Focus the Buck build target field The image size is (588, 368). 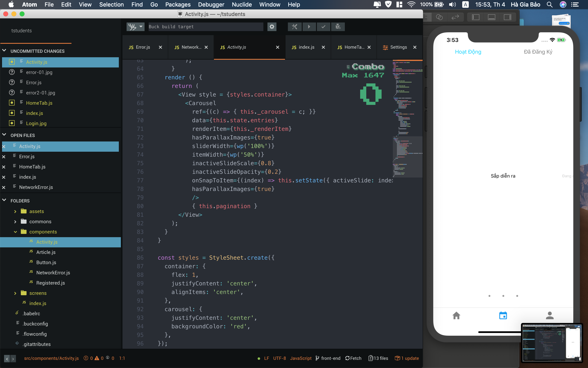[x=206, y=27]
